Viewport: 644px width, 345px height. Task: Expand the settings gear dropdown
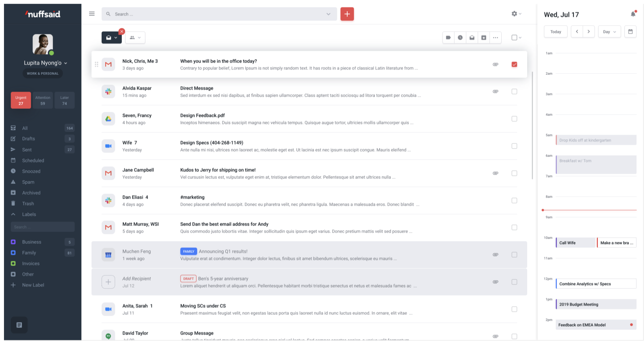coord(516,14)
